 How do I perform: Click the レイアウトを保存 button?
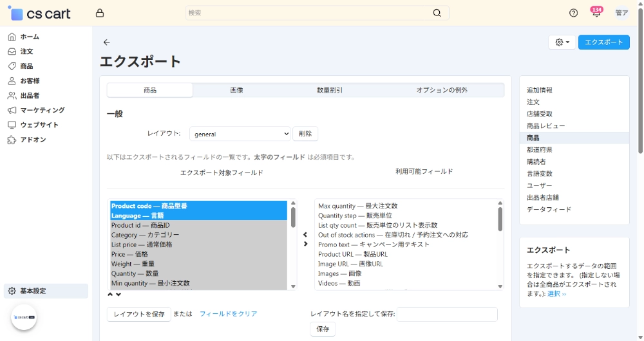click(x=139, y=314)
